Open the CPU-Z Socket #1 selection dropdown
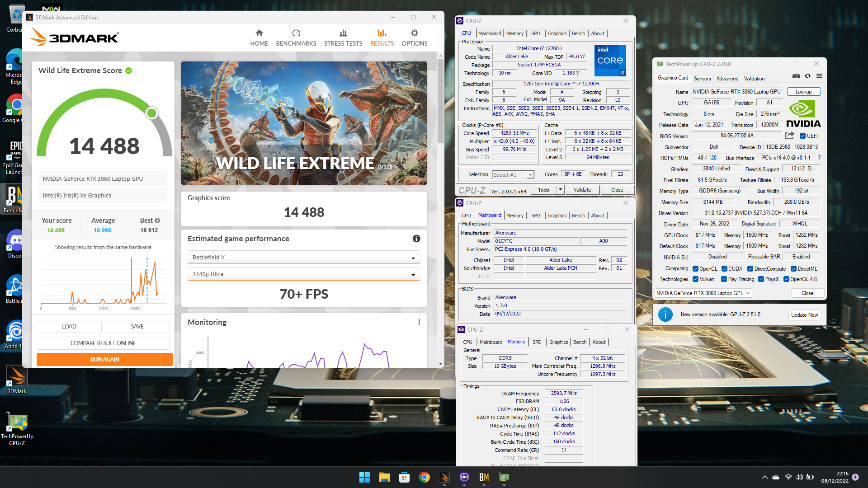Image resolution: width=868 pixels, height=488 pixels. coord(513,174)
